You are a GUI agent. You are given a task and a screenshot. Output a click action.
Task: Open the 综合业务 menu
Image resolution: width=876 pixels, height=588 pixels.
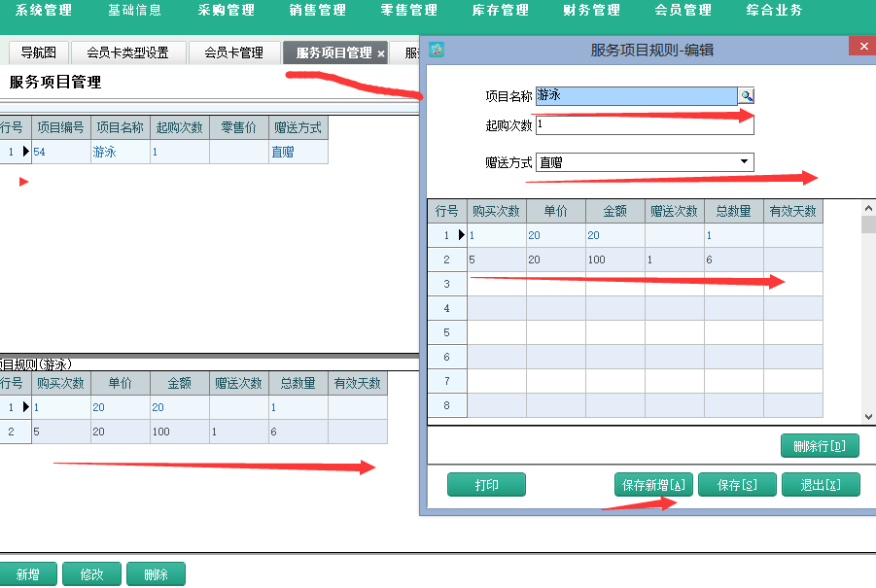pyautogui.click(x=774, y=10)
